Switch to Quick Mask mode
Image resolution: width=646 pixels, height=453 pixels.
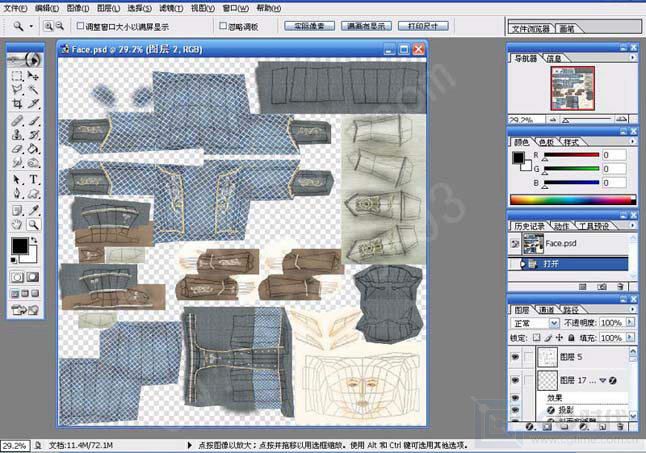(33, 277)
